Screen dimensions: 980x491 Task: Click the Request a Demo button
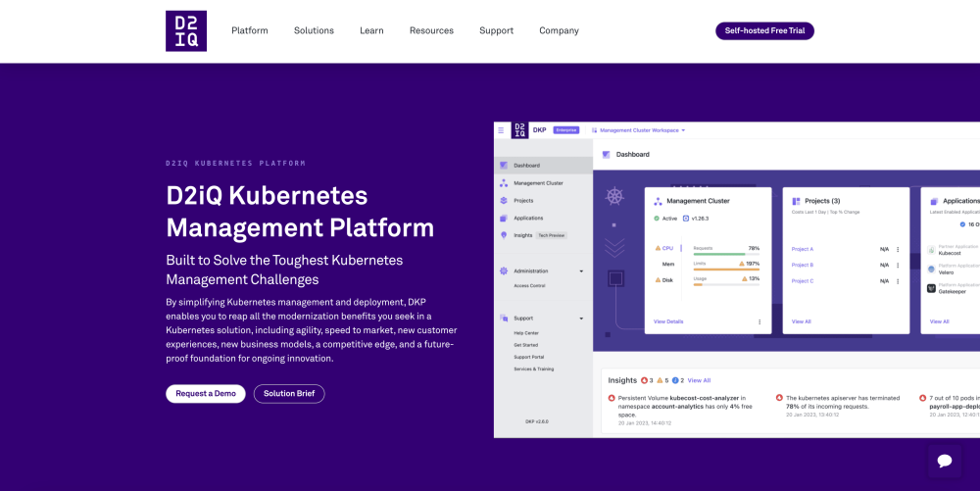tap(206, 393)
